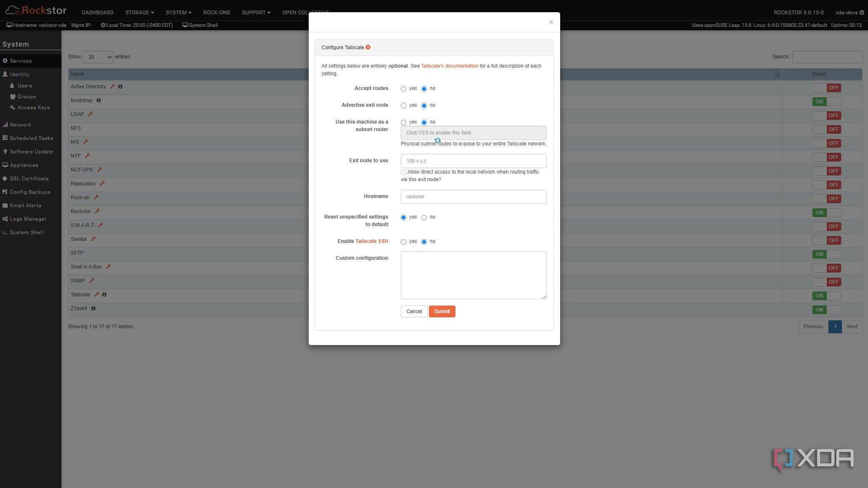Click the orange Submit button
Image resolution: width=868 pixels, height=488 pixels.
(442, 311)
